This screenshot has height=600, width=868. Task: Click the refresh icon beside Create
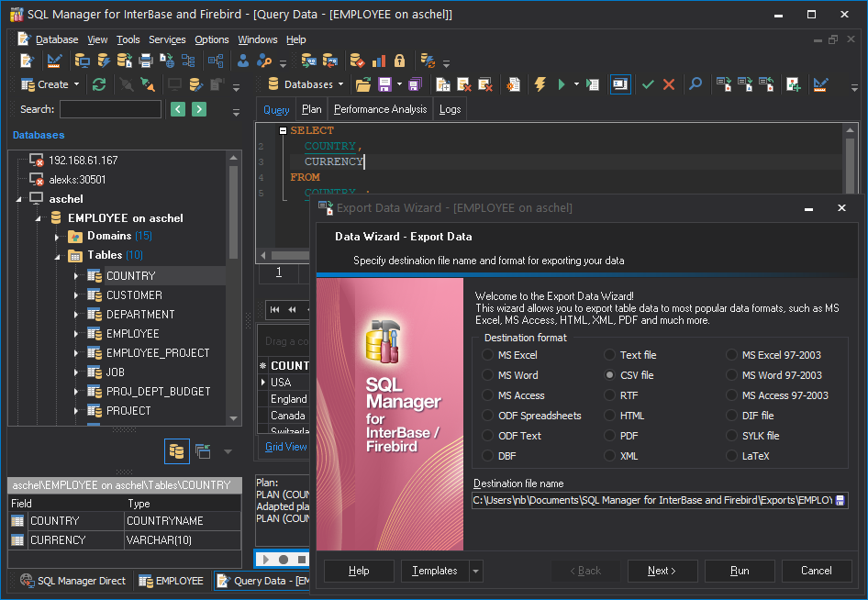tap(99, 84)
